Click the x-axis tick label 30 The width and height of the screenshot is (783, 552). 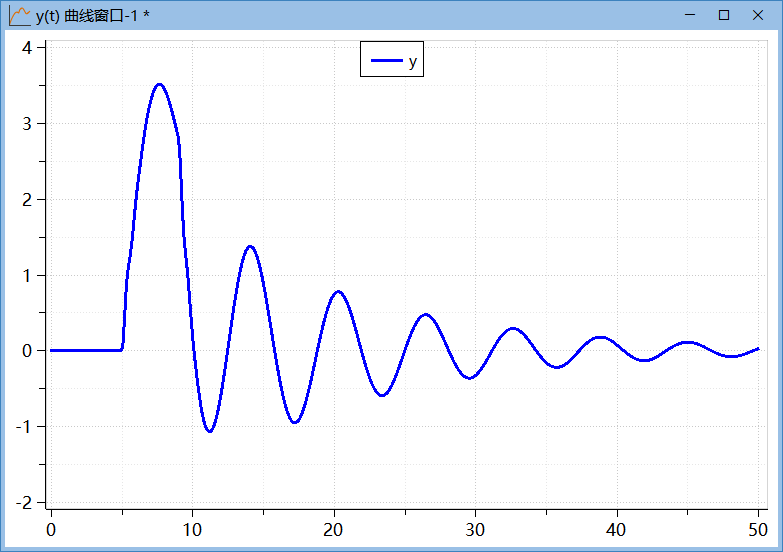pyautogui.click(x=475, y=530)
